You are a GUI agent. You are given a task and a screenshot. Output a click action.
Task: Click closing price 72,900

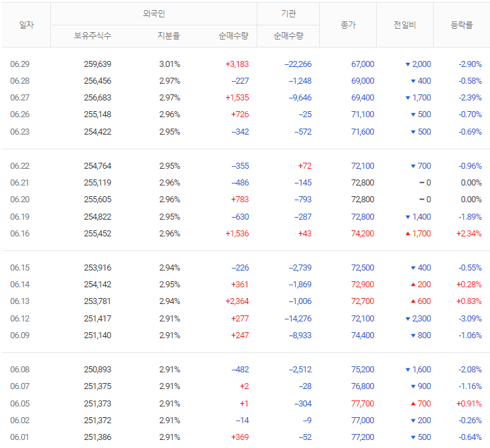[363, 285]
